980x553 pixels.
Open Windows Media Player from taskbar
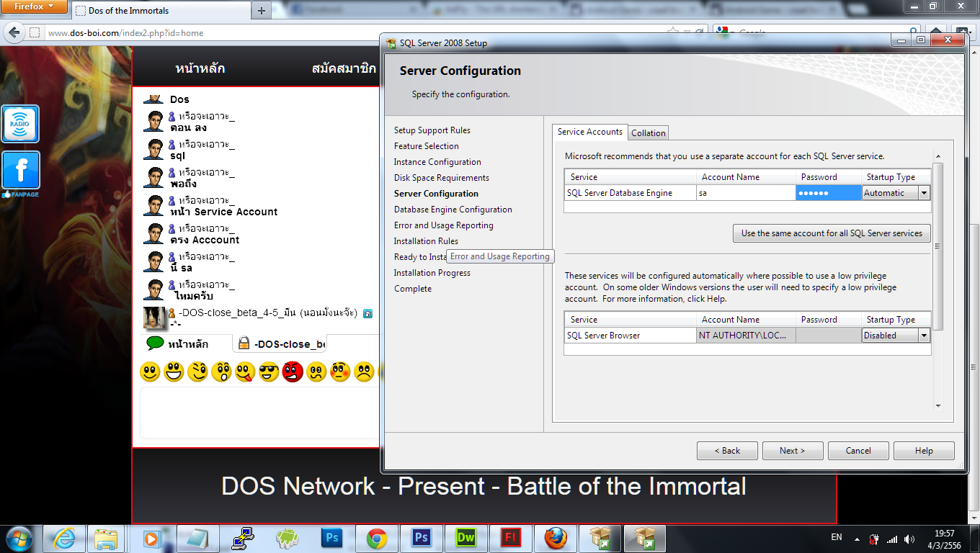coord(151,538)
